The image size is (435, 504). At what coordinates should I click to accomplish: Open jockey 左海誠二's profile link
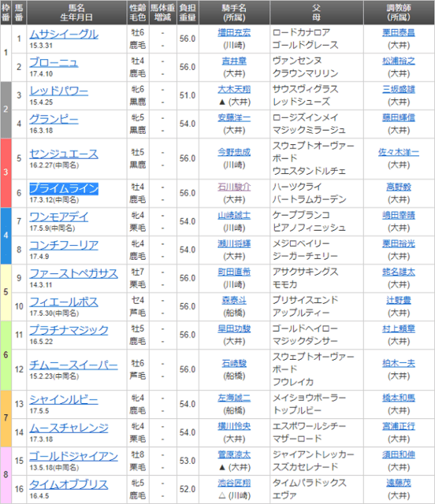tap(234, 398)
